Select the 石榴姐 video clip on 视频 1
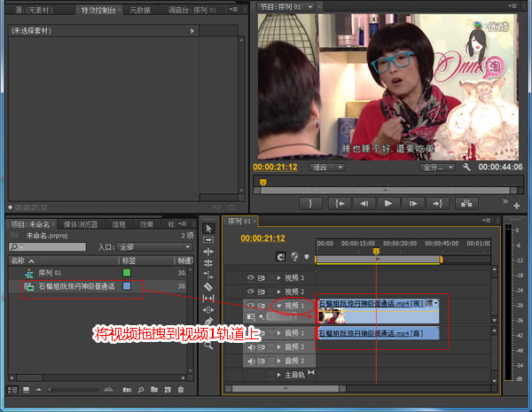 [x=379, y=311]
